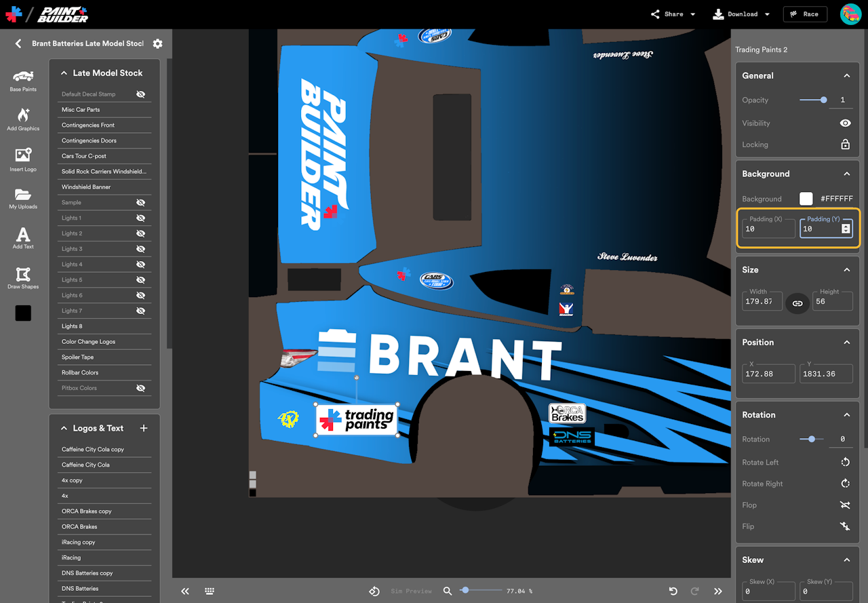Toggle the Locking padlock icon

(845, 144)
